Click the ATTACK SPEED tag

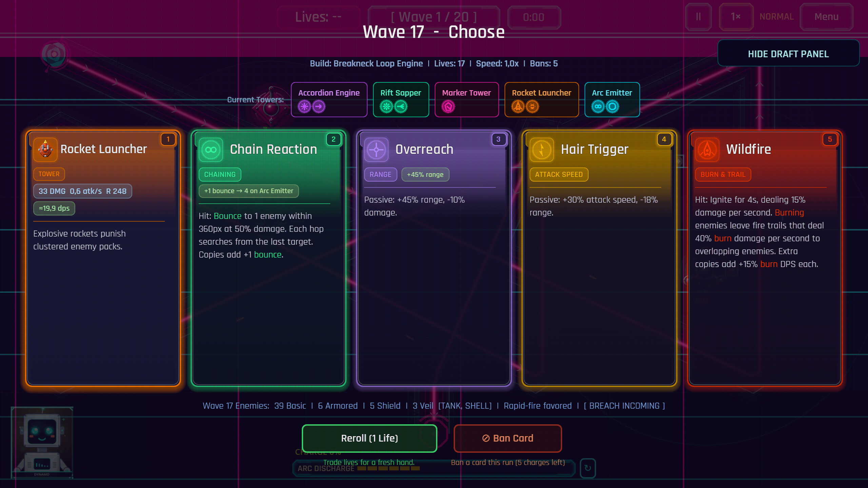pos(559,175)
